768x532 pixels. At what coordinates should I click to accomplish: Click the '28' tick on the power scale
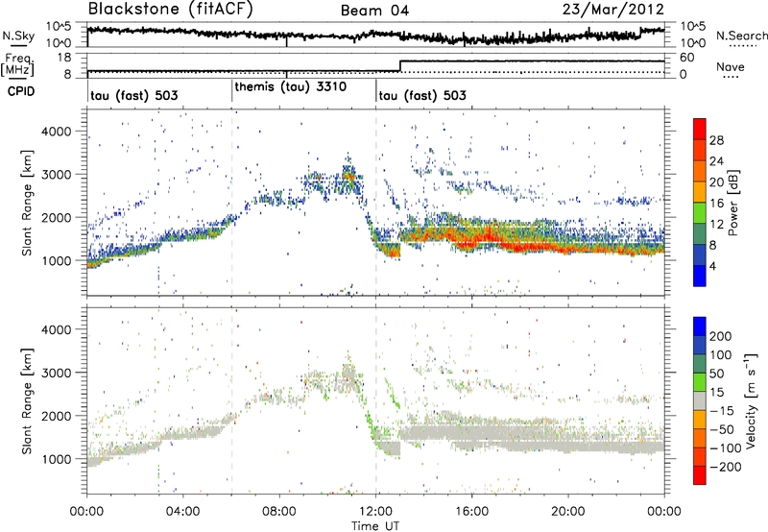click(716, 140)
